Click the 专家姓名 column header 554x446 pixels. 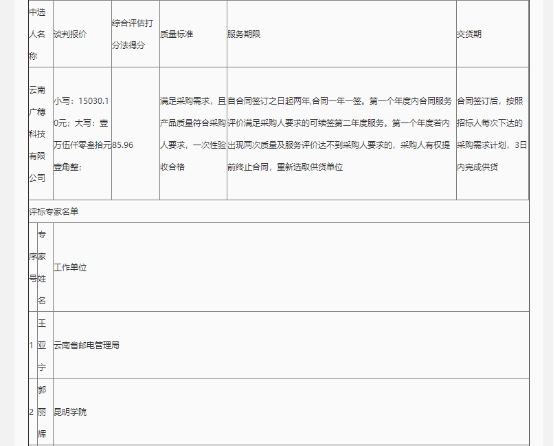(42, 268)
